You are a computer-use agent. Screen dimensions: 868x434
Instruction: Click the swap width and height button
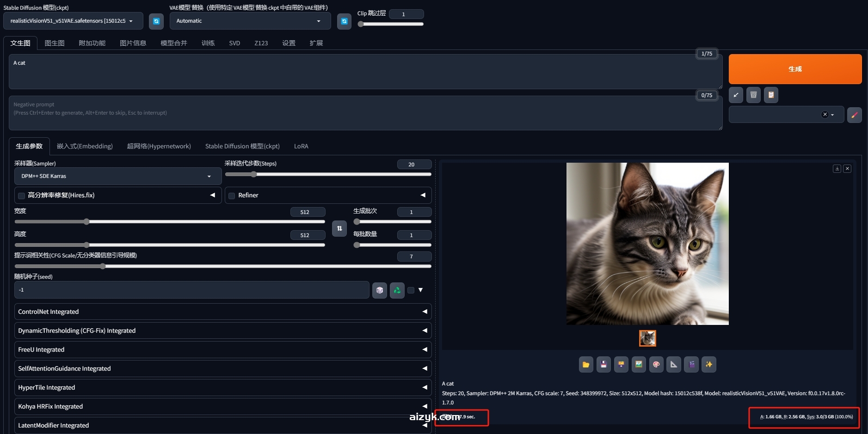click(x=339, y=228)
